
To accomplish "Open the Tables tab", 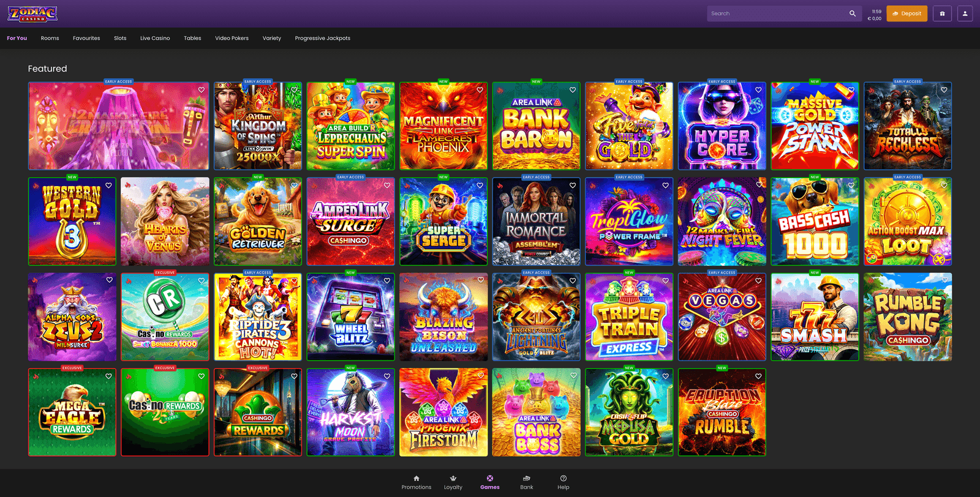I will 192,38.
